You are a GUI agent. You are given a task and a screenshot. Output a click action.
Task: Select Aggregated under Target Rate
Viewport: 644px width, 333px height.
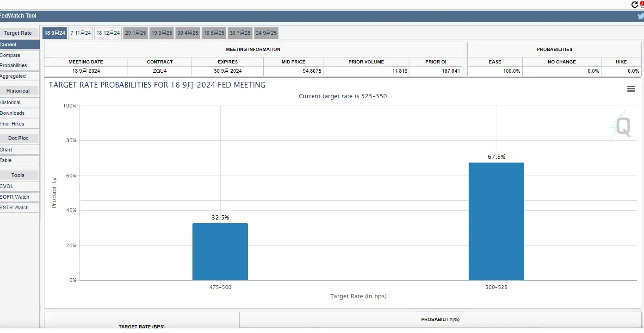13,76
